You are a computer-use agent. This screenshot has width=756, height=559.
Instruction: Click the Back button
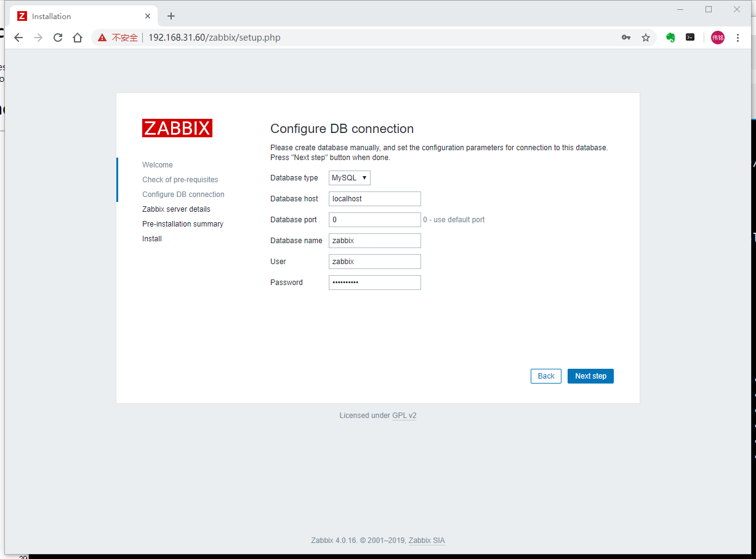coord(546,376)
